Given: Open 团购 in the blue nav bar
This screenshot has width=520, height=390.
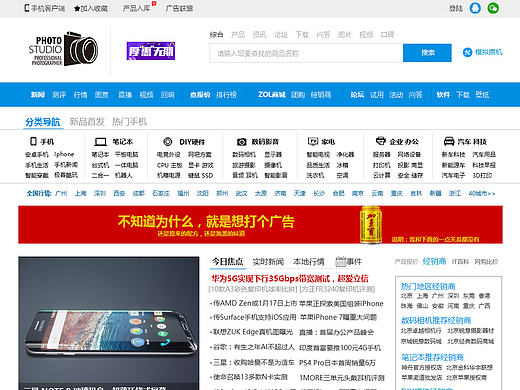Looking at the screenshot, I should pyautogui.click(x=298, y=95).
